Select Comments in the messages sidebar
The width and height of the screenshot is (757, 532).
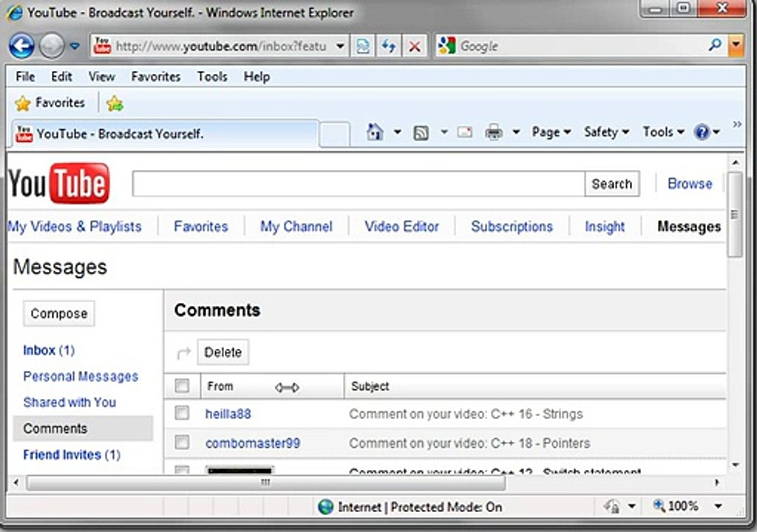83,429
